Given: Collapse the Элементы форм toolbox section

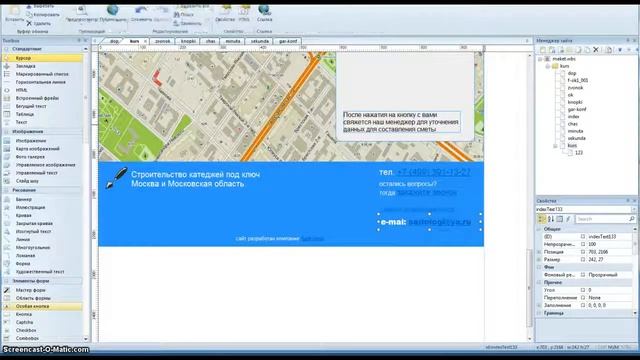Looking at the screenshot, I should 6,281.
